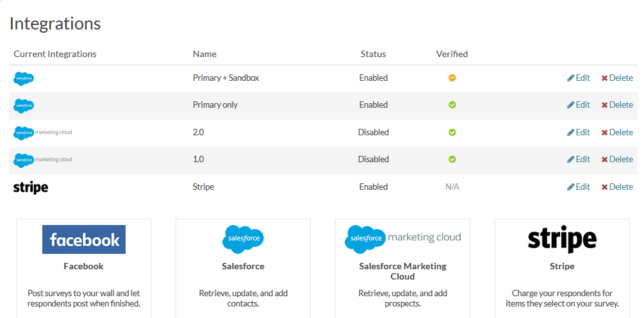Click the green verified icon for 2.0
The image size is (644, 318).
click(452, 133)
